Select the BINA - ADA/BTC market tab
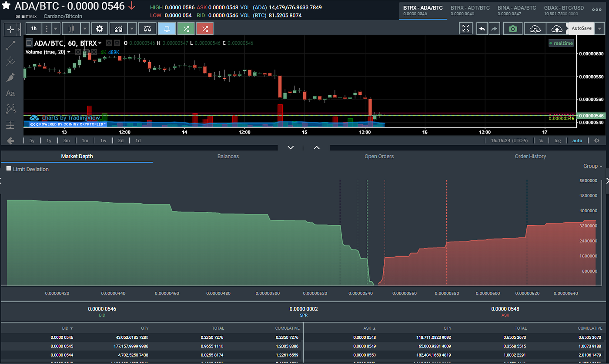 click(x=517, y=10)
